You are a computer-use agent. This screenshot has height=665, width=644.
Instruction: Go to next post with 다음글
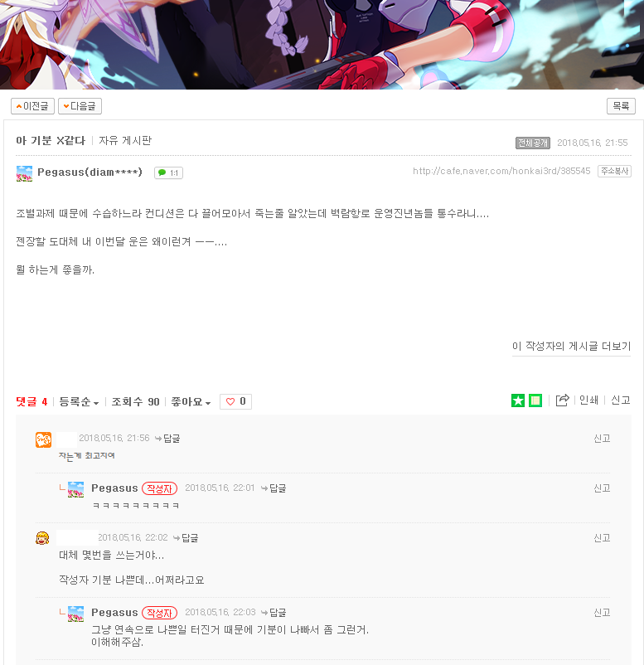pos(80,106)
